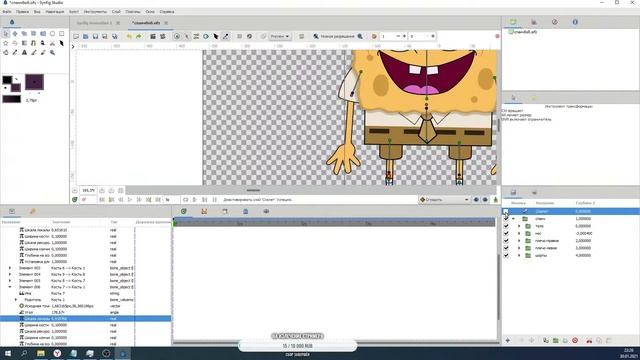The image size is (640, 360).
Task: Open the Файл menu
Action: 7,12
